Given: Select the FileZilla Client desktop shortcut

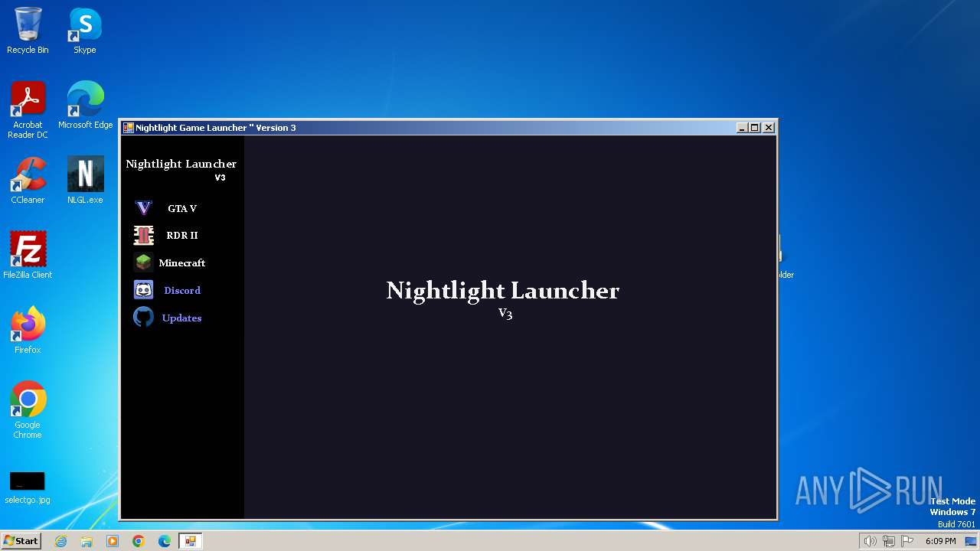Looking at the screenshot, I should pos(28,256).
